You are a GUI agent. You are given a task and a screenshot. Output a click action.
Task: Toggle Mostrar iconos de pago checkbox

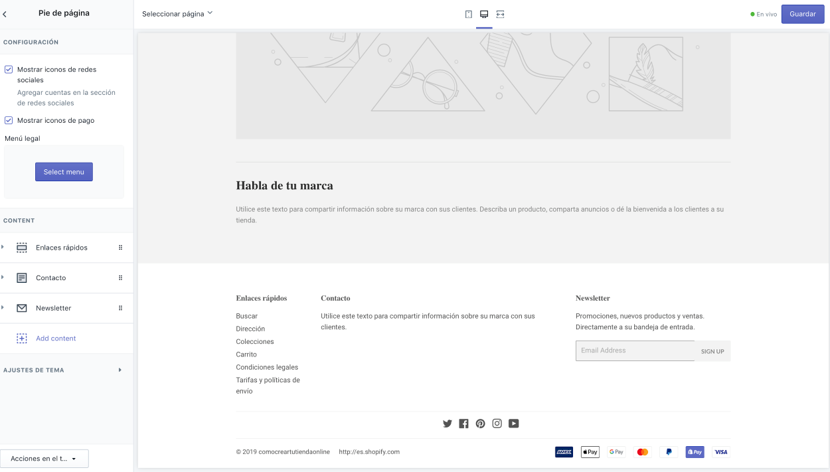[9, 120]
